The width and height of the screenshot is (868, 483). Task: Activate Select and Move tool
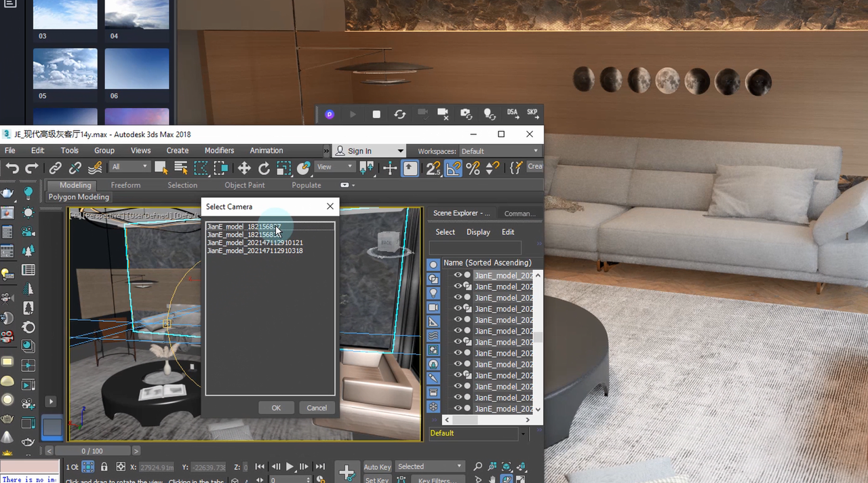[244, 168]
